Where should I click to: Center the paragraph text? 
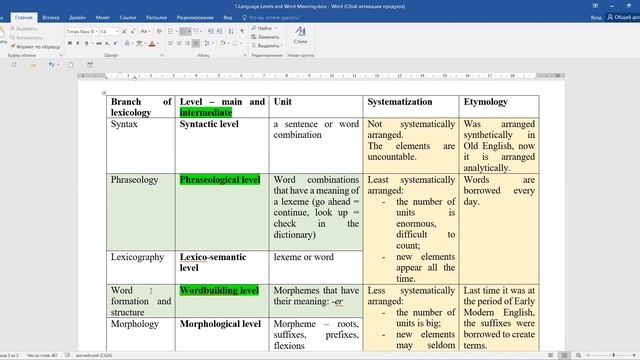(179, 43)
